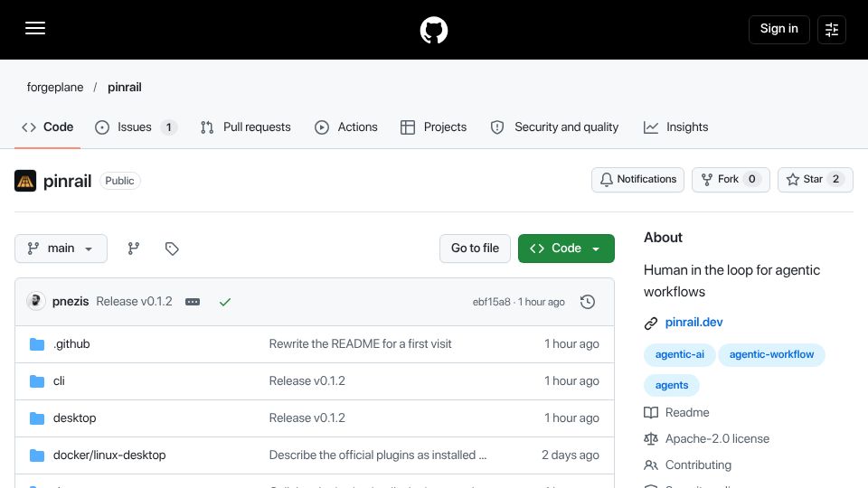The image size is (868, 488).
Task: Open 'Rewrite the README for a first visit' commit
Action: (x=361, y=344)
